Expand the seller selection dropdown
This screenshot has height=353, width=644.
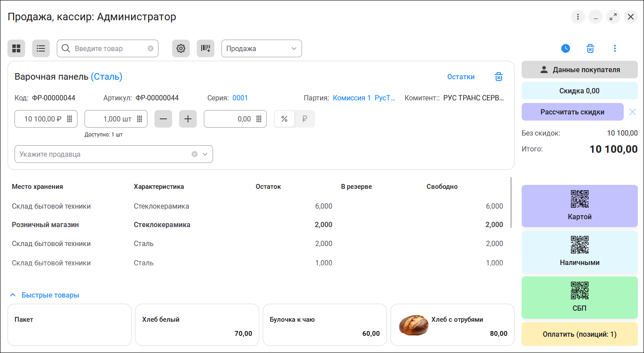pyautogui.click(x=205, y=154)
